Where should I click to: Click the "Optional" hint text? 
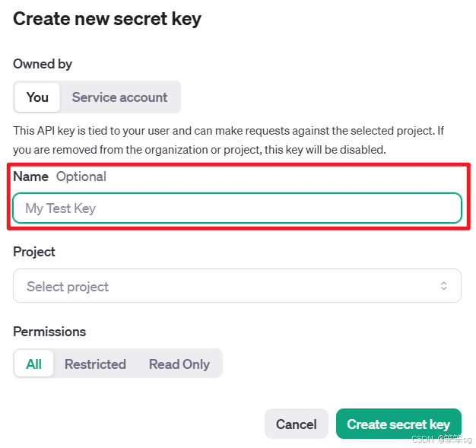[81, 176]
